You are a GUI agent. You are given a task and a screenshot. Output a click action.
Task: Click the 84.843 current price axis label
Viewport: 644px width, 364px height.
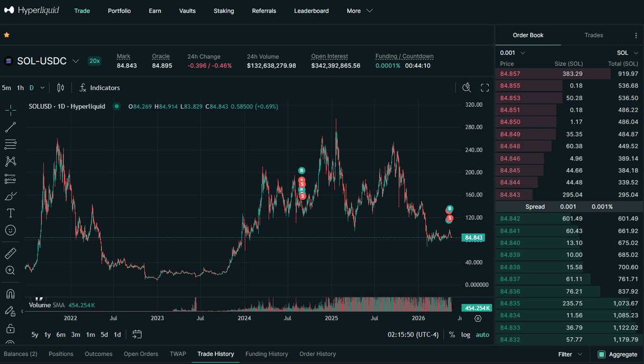tap(474, 237)
